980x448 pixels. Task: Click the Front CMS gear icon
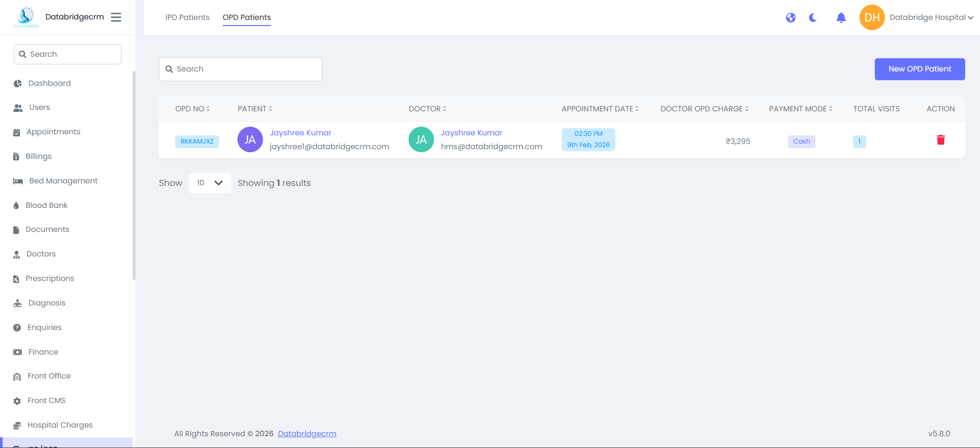tap(17, 401)
